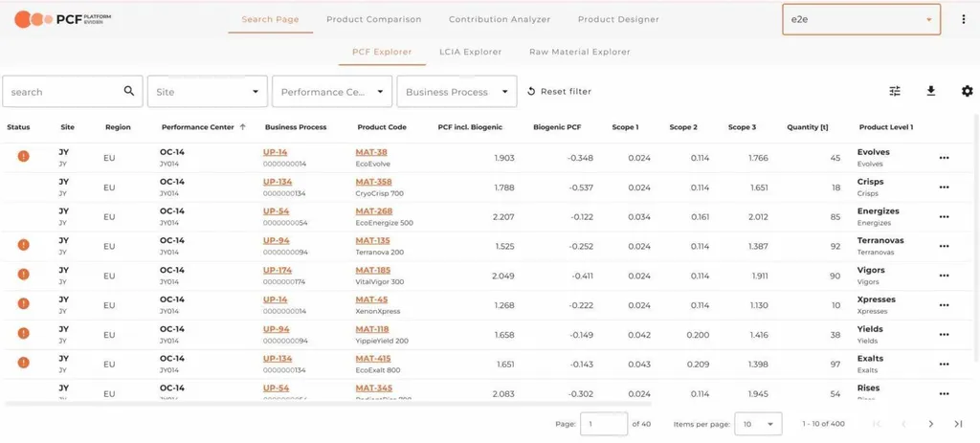Open the UP-174 business process link
The width and height of the screenshot is (980, 443).
click(278, 270)
